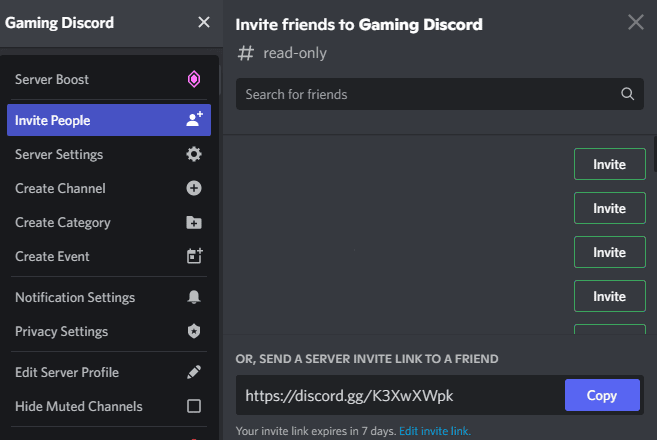This screenshot has width=657, height=440.
Task: Focus the Search for friends field
Action: (x=440, y=94)
